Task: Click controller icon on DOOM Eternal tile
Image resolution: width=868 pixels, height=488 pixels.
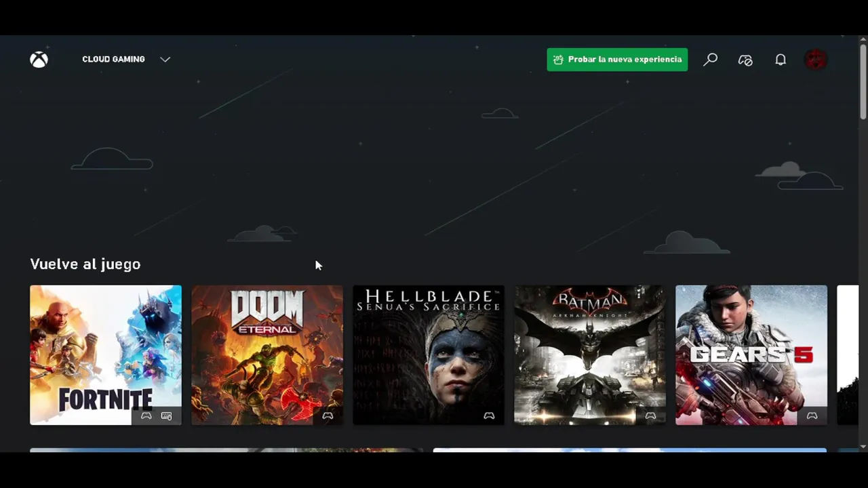Action: click(328, 416)
